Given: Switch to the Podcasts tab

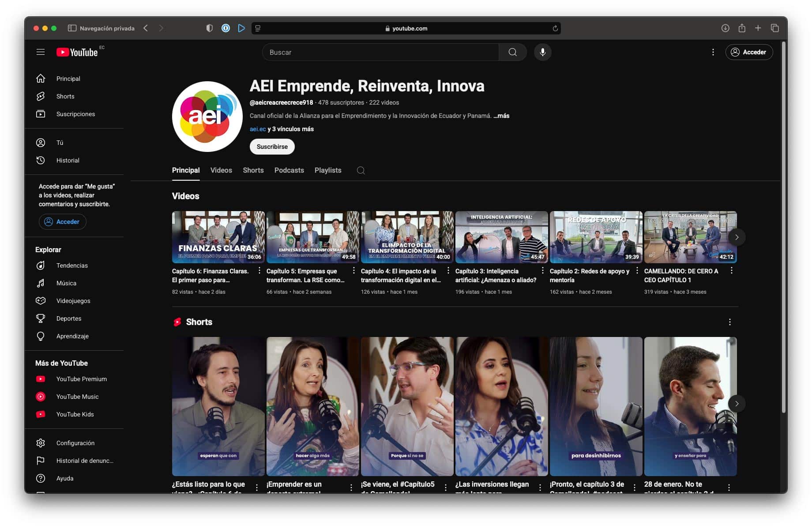Looking at the screenshot, I should click(289, 170).
